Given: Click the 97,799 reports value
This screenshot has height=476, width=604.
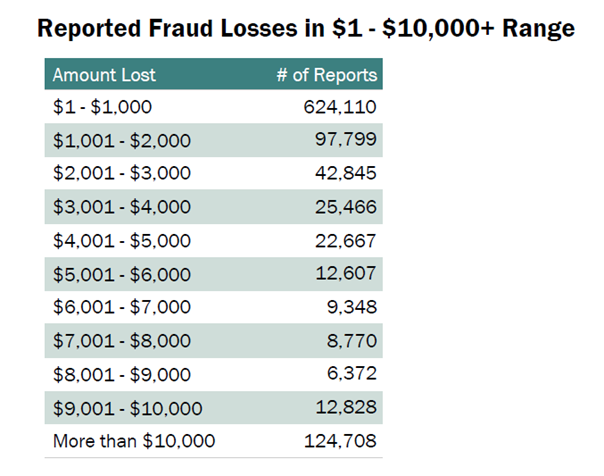Looking at the screenshot, I should point(346,139).
